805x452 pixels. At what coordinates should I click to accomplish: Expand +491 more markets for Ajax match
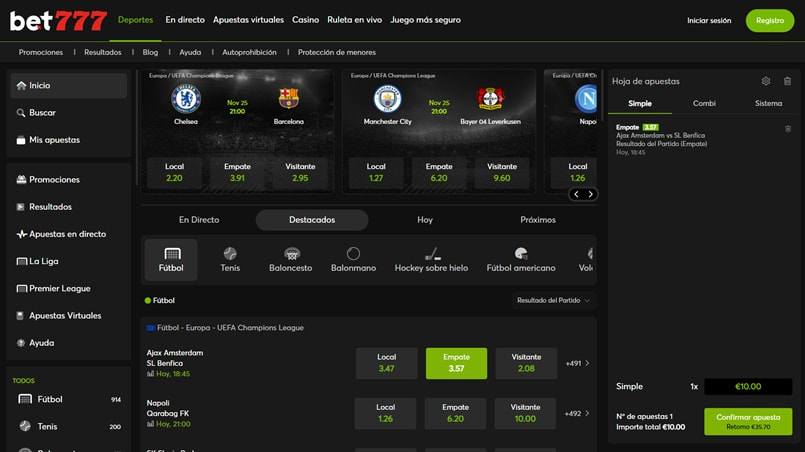(x=578, y=363)
